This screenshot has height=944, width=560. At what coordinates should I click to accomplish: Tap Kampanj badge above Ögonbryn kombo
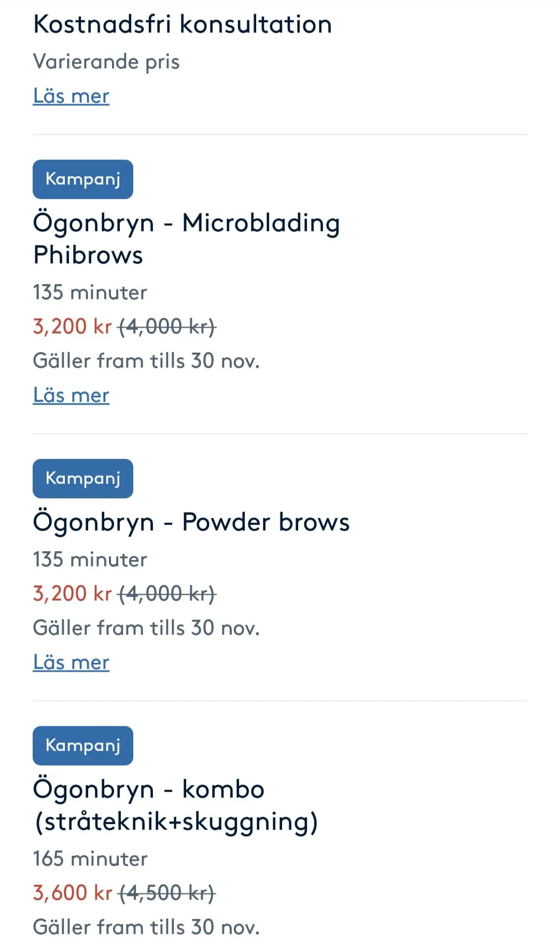(83, 745)
